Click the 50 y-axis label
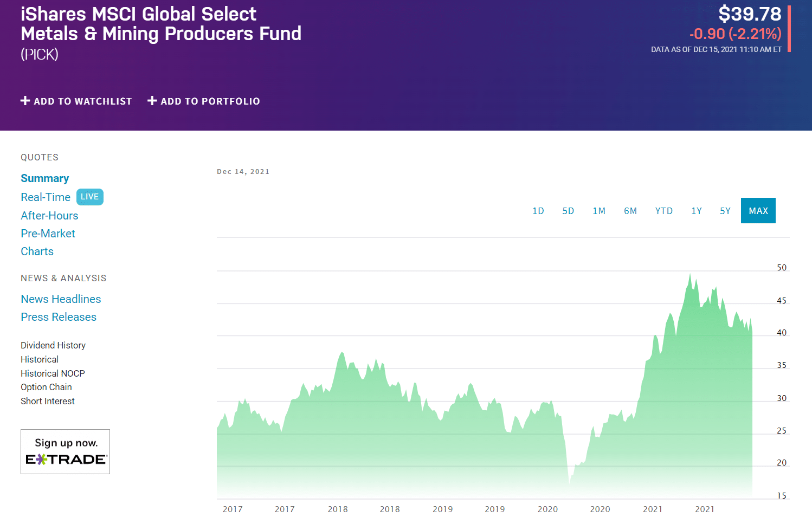812x530 pixels. click(782, 268)
